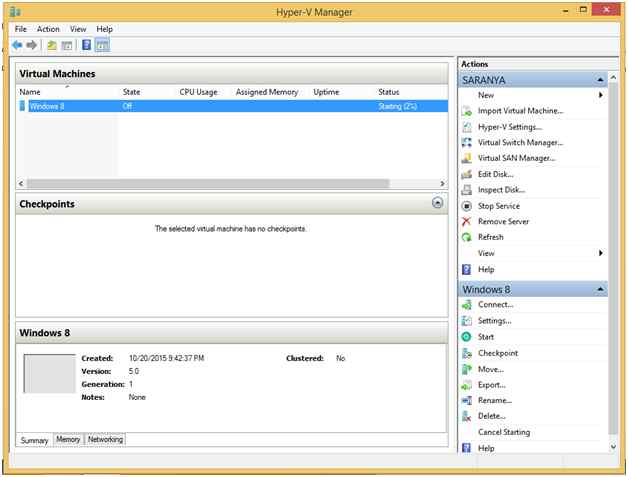Click Remove Server action label

(x=503, y=221)
